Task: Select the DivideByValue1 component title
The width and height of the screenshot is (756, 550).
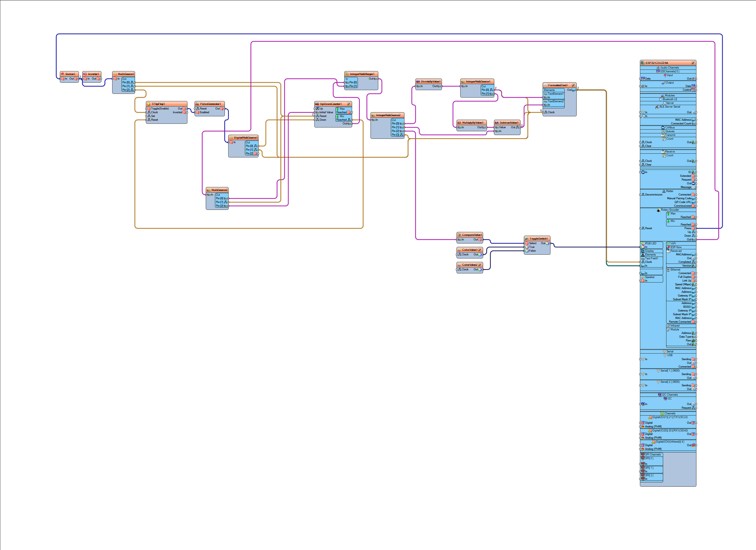Action: click(431, 82)
